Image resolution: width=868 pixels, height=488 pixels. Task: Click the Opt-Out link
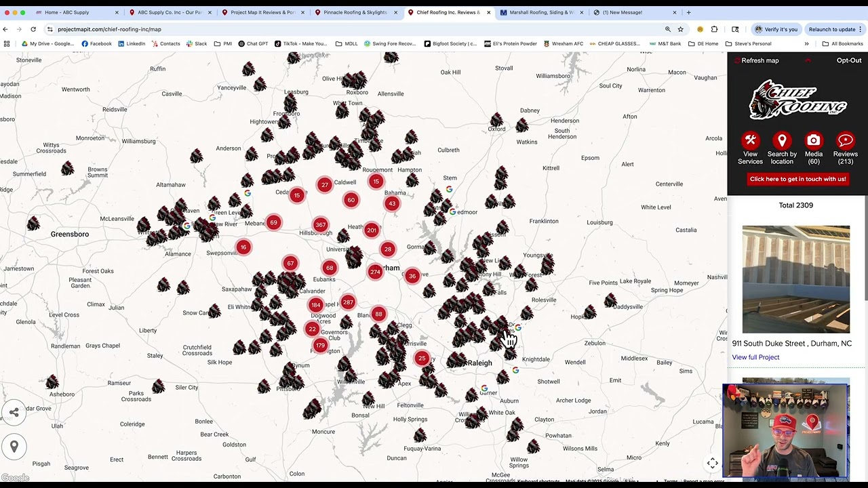[x=848, y=60]
